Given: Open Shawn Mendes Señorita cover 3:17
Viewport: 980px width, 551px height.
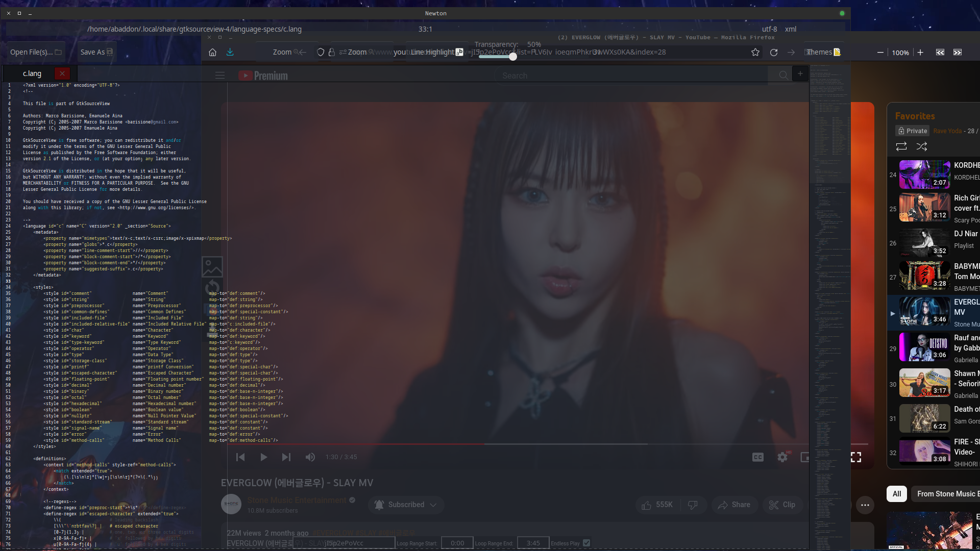Looking at the screenshot, I should pyautogui.click(x=924, y=383).
